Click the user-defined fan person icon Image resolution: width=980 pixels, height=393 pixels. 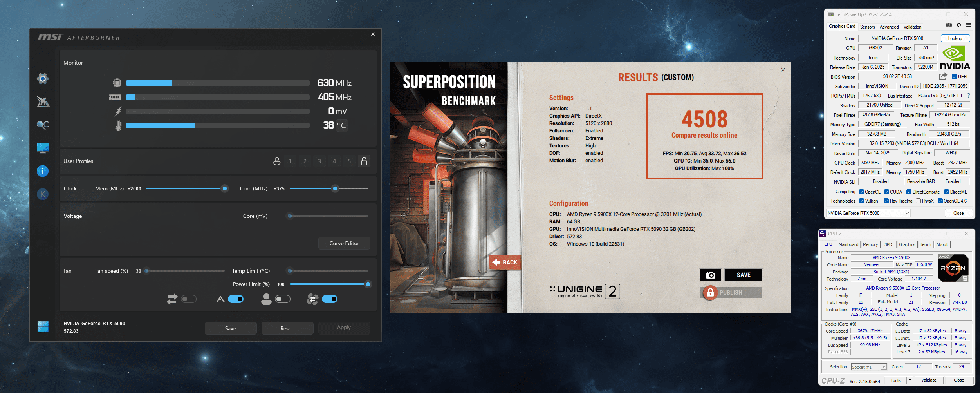coord(266,299)
